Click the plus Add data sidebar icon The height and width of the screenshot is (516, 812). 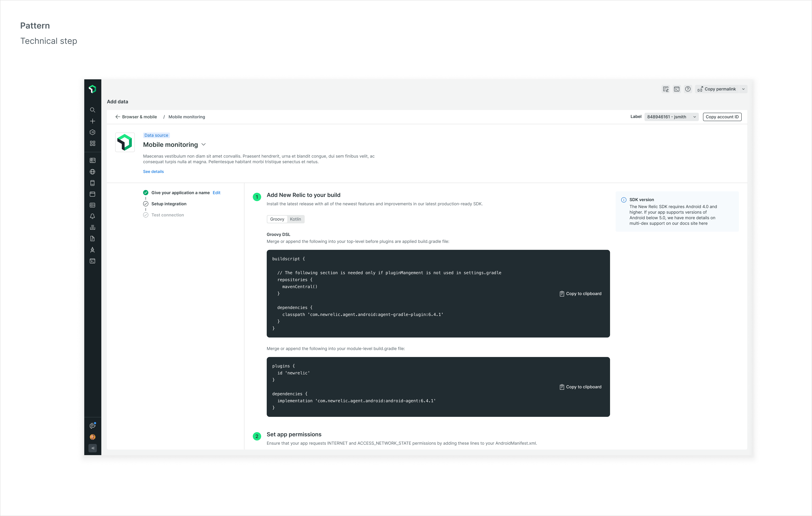92,121
